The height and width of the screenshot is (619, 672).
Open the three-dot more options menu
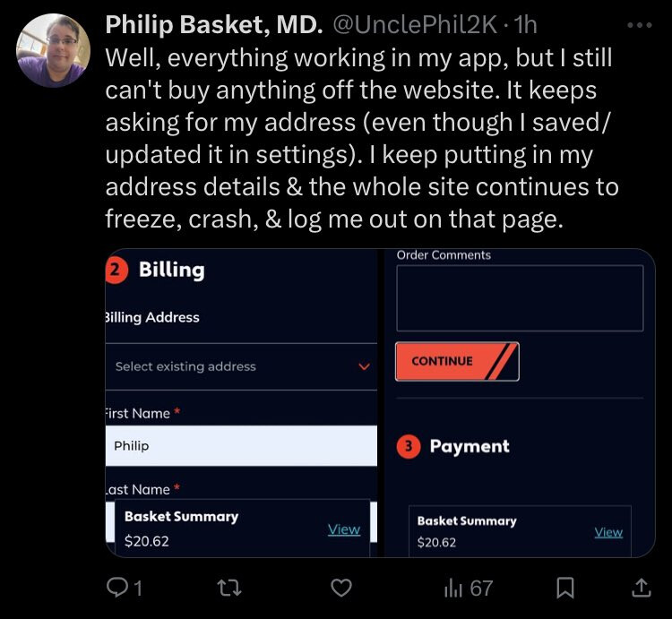coord(640,25)
